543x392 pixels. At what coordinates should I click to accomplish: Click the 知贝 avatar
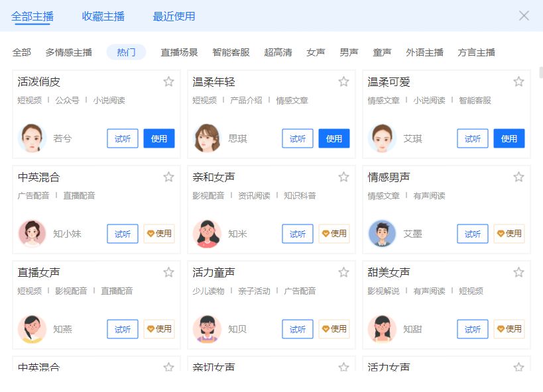click(x=207, y=329)
